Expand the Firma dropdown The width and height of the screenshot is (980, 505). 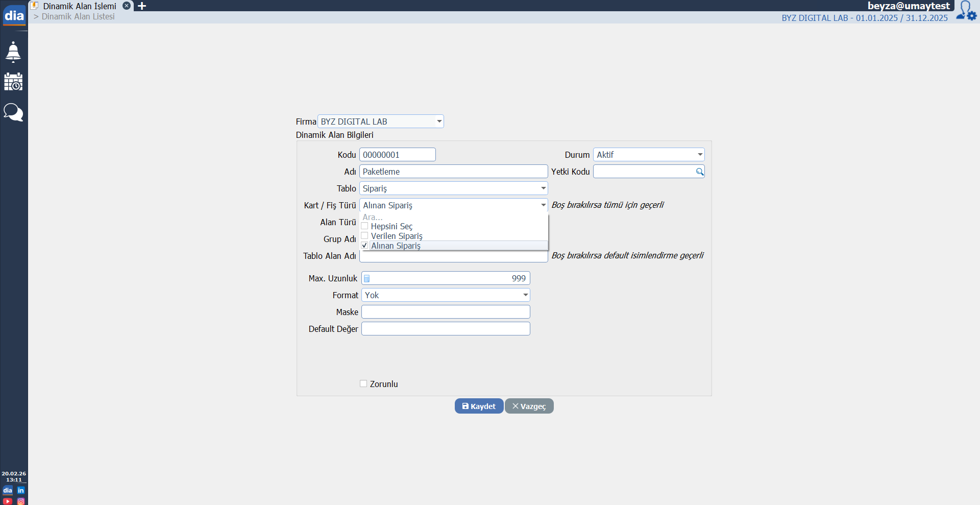(x=439, y=122)
